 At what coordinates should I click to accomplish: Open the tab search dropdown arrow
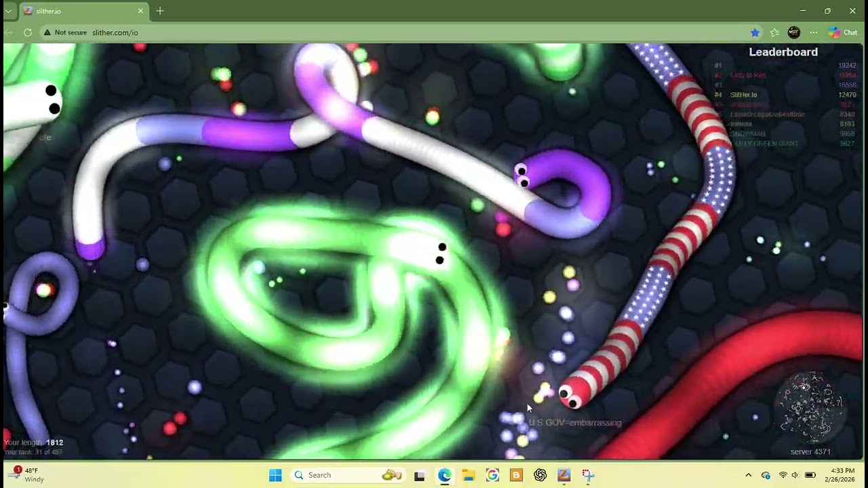point(8,11)
